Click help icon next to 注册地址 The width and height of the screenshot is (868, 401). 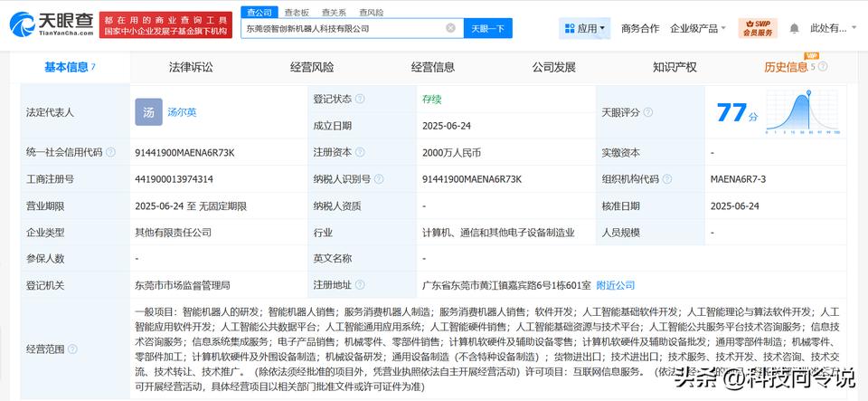[360, 285]
